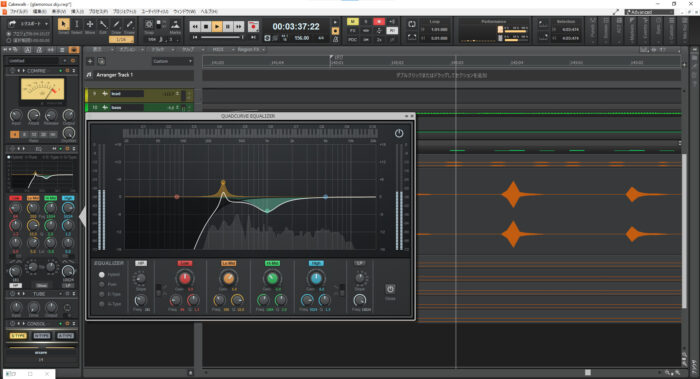This screenshot has height=379, width=700.
Task: Click the blue High gain knob
Action: click(316, 279)
